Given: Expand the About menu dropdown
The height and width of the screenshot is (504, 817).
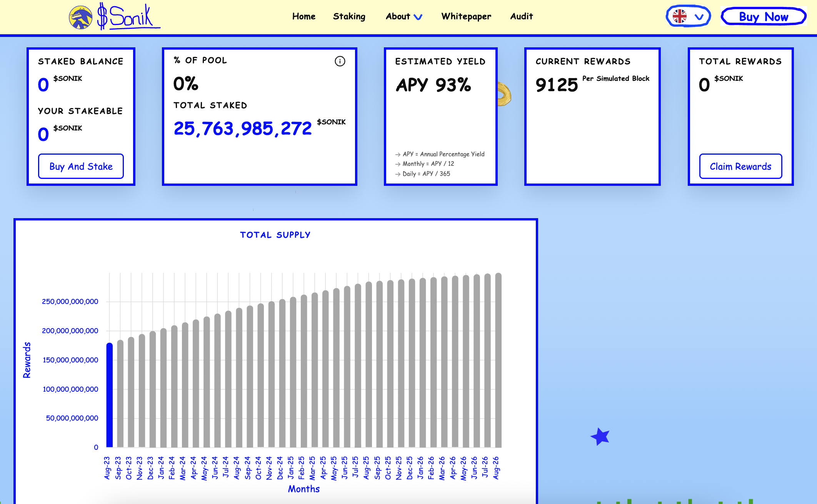Looking at the screenshot, I should (x=404, y=17).
